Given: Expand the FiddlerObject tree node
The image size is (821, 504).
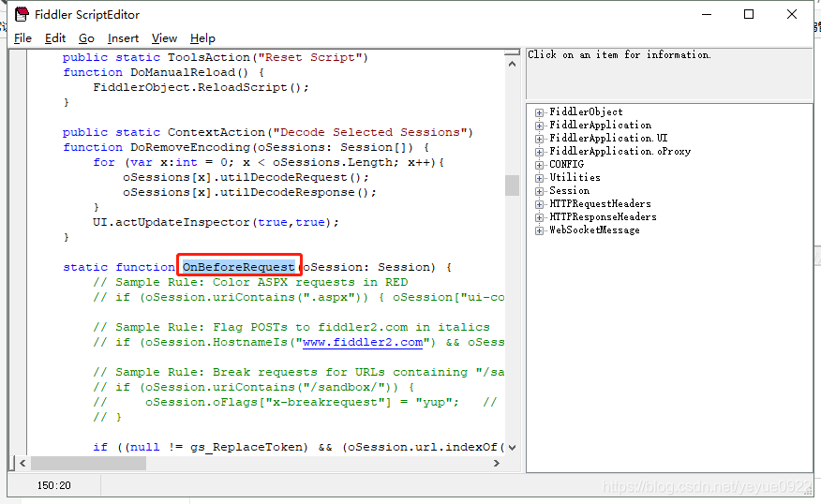Looking at the screenshot, I should tap(540, 112).
